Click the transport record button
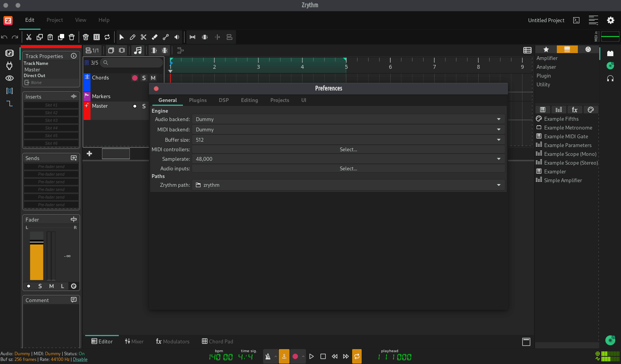This screenshot has height=364, width=621. coord(295,356)
